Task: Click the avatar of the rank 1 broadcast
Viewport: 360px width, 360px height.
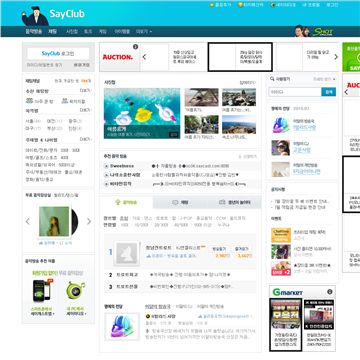Action: (x=126, y=253)
